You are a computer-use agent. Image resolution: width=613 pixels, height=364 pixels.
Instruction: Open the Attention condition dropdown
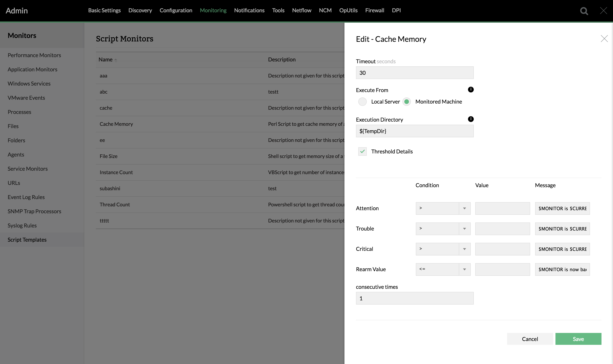tap(464, 208)
